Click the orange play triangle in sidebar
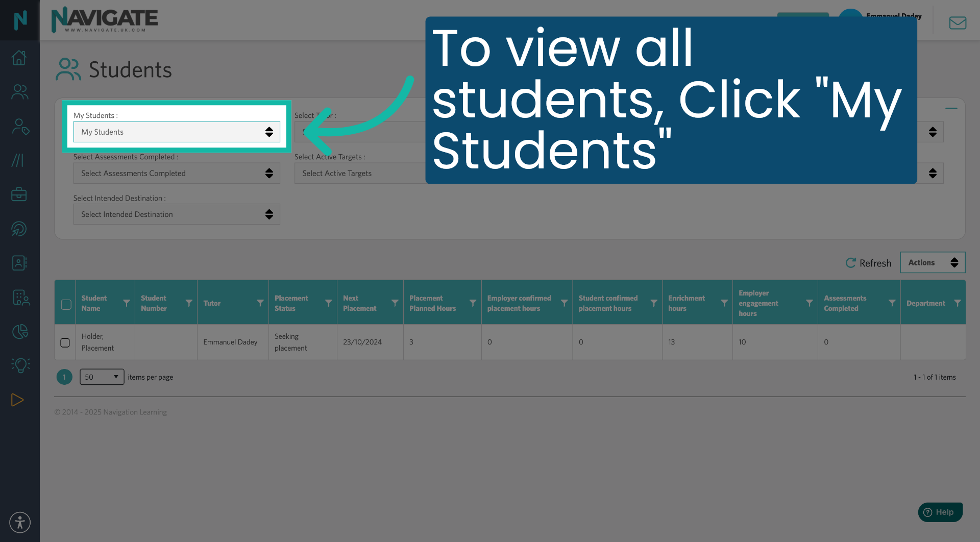980x542 pixels. pos(17,400)
